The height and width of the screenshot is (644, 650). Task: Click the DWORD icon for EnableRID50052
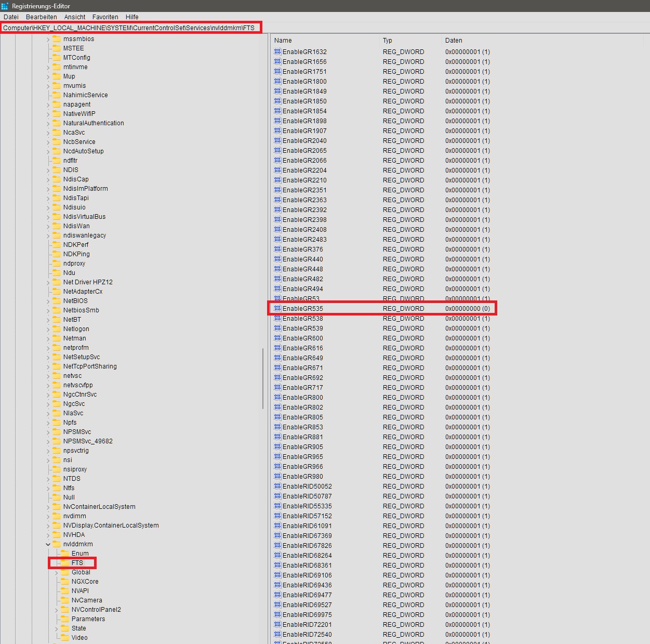277,487
